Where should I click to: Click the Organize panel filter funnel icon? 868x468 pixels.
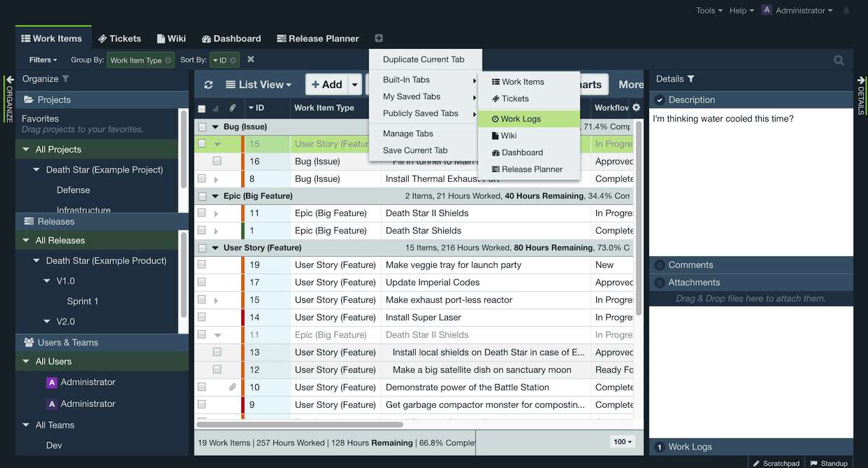[66, 79]
